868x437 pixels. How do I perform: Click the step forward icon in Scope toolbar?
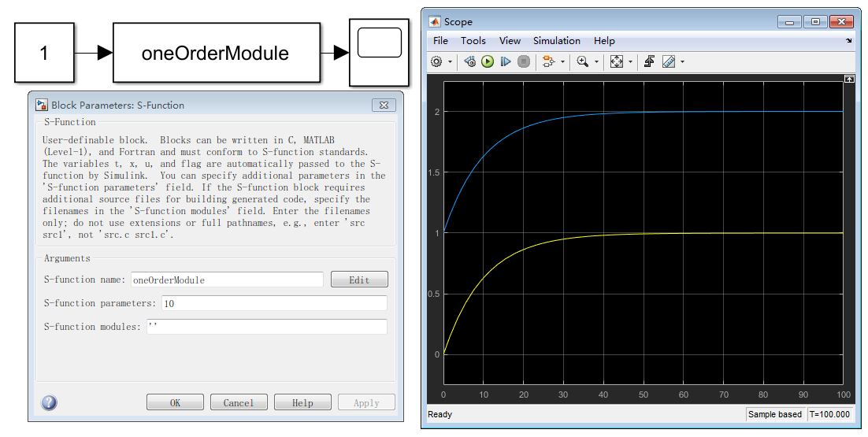(506, 61)
